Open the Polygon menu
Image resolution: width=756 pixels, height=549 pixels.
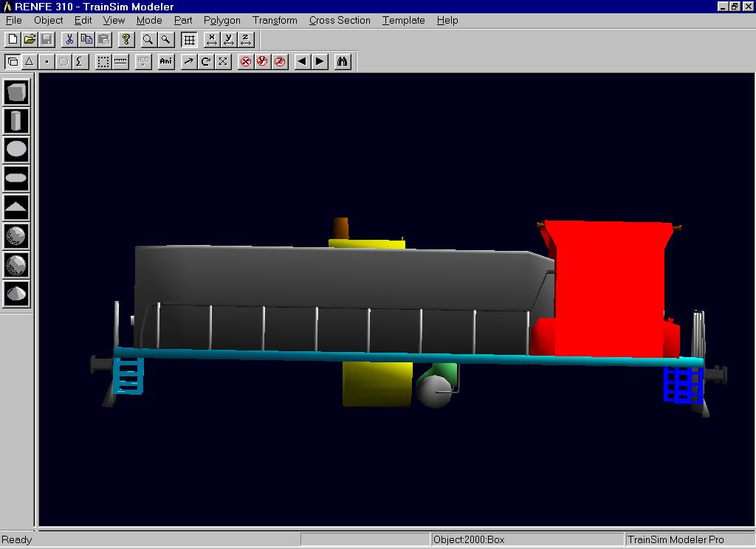[x=221, y=20]
